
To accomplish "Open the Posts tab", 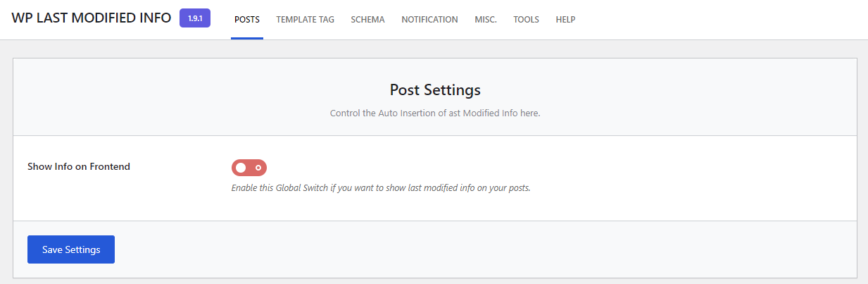I will [x=247, y=20].
